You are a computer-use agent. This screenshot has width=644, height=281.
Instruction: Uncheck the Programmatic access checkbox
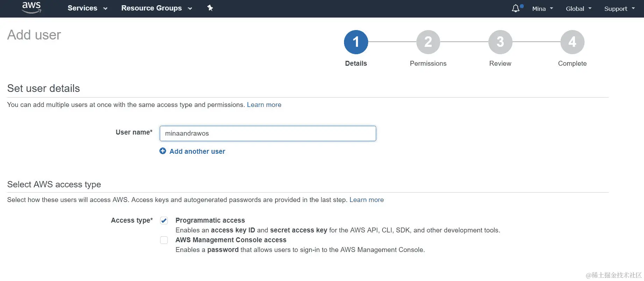pos(164,221)
